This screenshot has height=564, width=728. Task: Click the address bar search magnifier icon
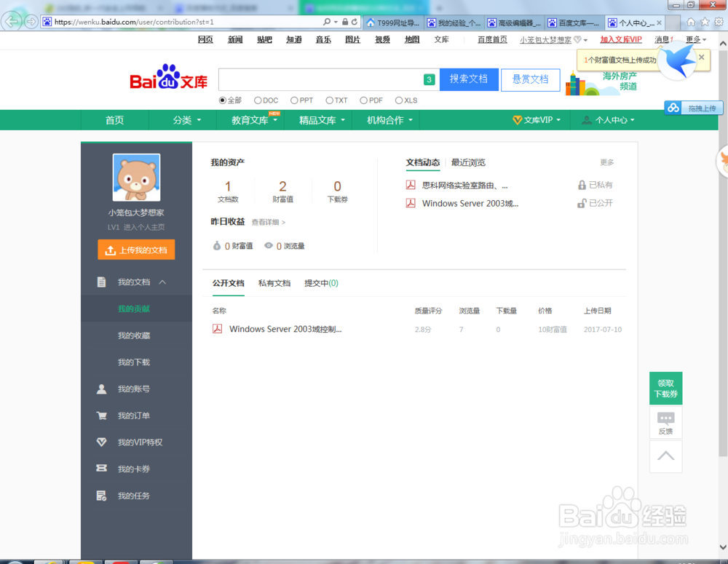pos(327,22)
